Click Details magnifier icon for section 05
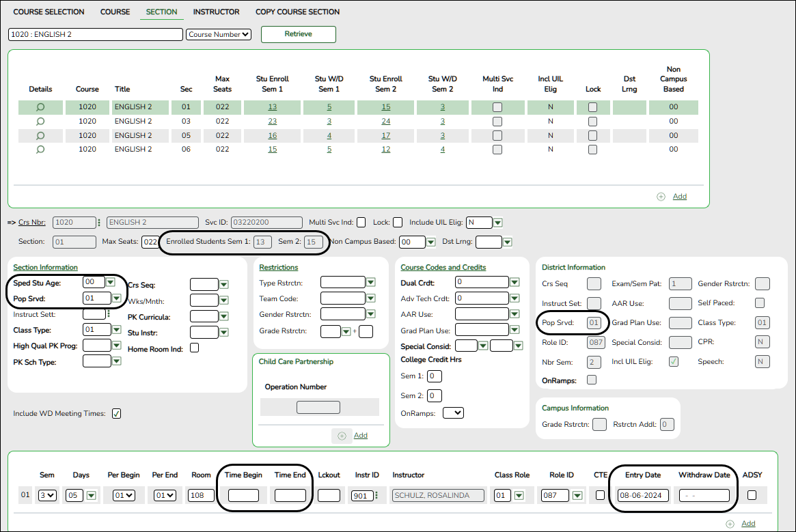796x532 pixels. click(x=40, y=135)
